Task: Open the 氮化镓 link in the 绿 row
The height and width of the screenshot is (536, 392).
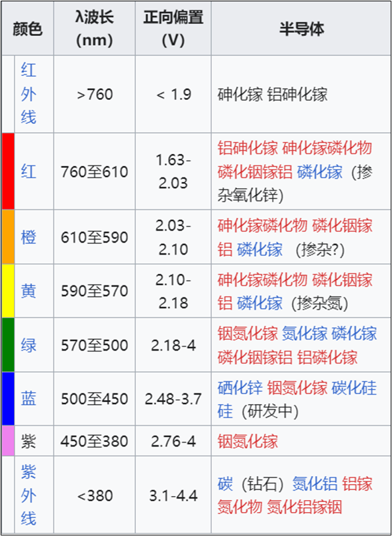Action: click(x=305, y=333)
